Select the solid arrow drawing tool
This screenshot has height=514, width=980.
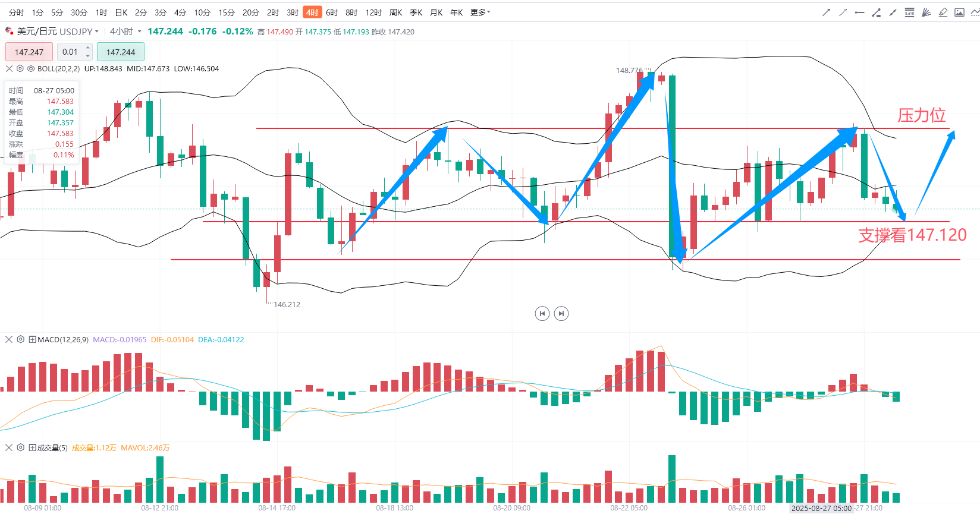pos(826,12)
